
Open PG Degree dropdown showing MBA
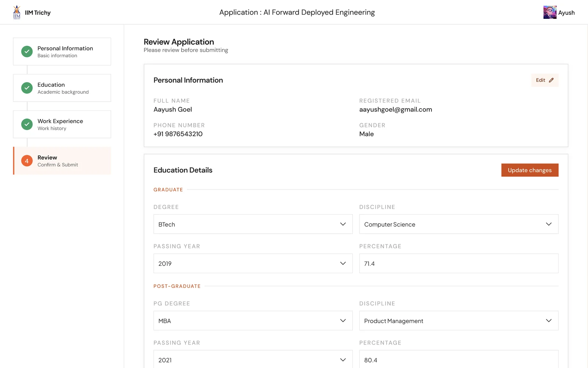coord(253,321)
